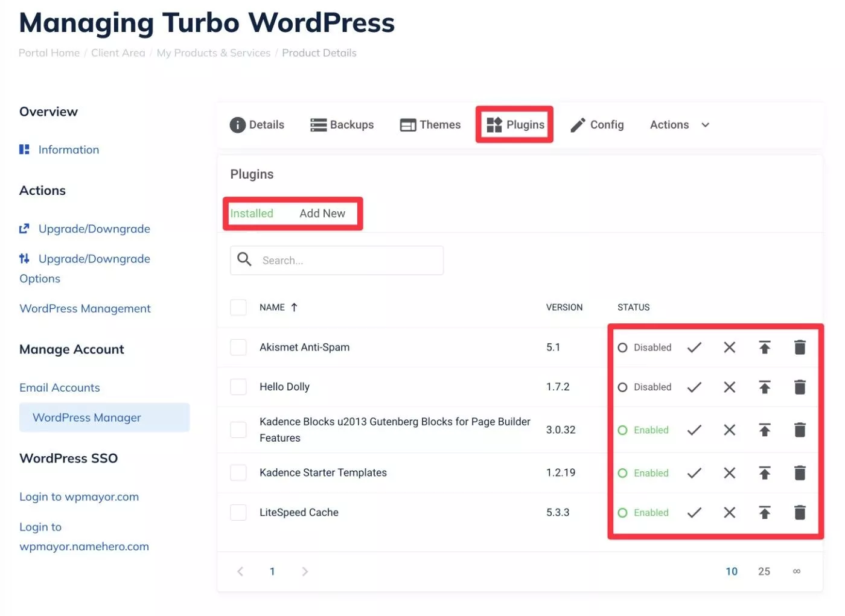
Task: Sort by name using the up arrow icon
Action: pos(294,308)
